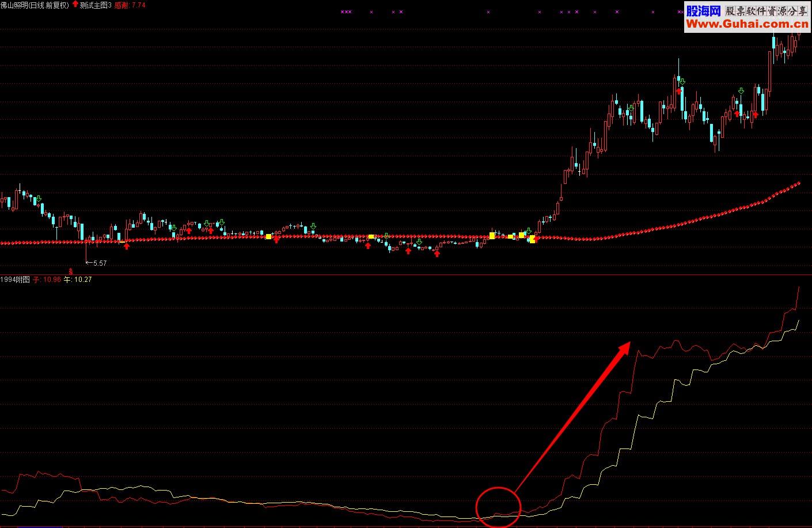
Task: Click the 感谢: 7.74 indicator value
Action: click(130, 5)
